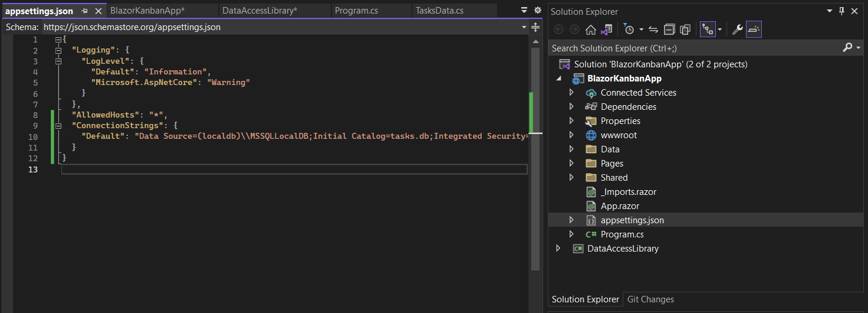The image size is (868, 313).
Task: Click the DataAccessLibrary C# project icon
Action: [578, 249]
